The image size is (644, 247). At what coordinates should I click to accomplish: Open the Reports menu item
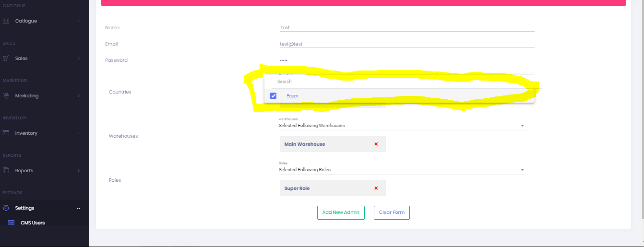[x=24, y=171]
